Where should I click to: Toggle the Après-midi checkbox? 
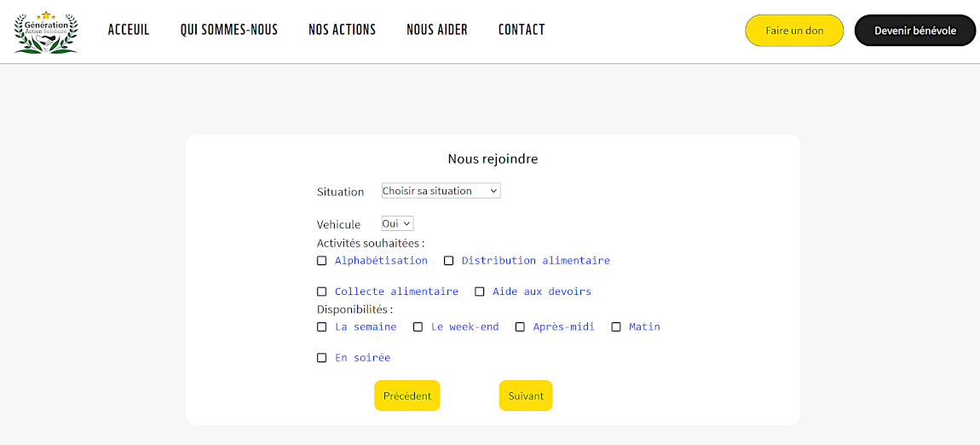point(520,327)
